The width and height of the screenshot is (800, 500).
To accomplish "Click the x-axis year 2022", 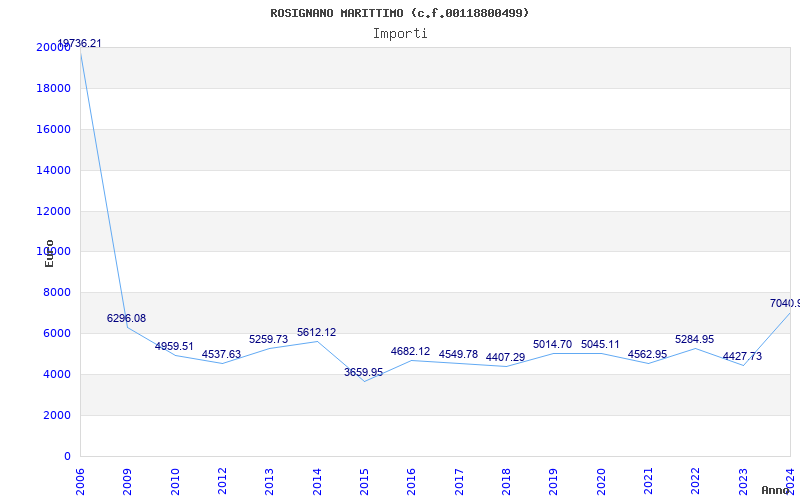I will pos(695,481).
